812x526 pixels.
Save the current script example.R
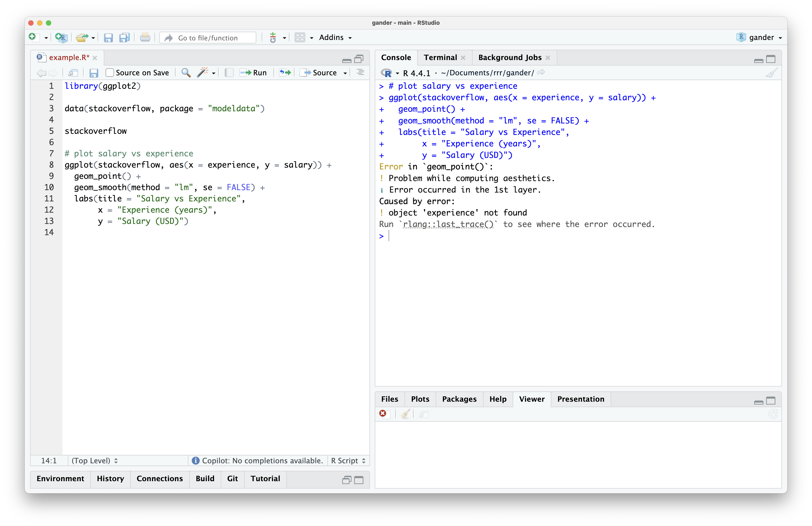(x=109, y=38)
